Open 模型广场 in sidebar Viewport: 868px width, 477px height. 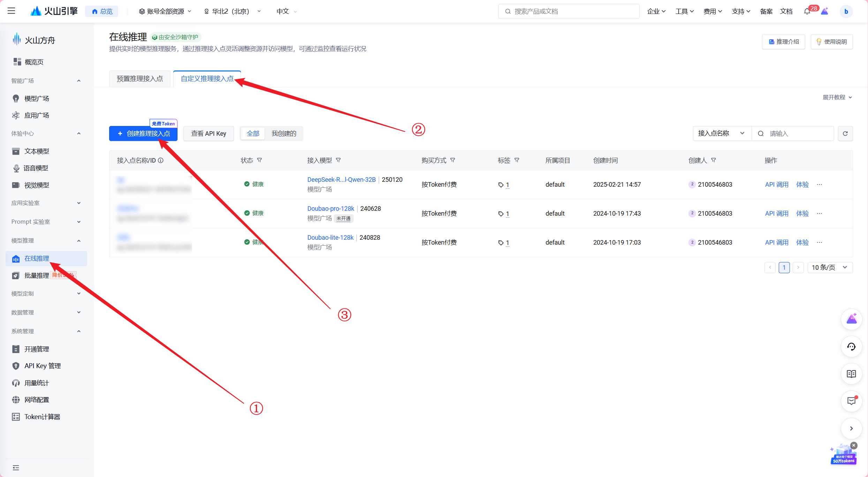pos(37,98)
